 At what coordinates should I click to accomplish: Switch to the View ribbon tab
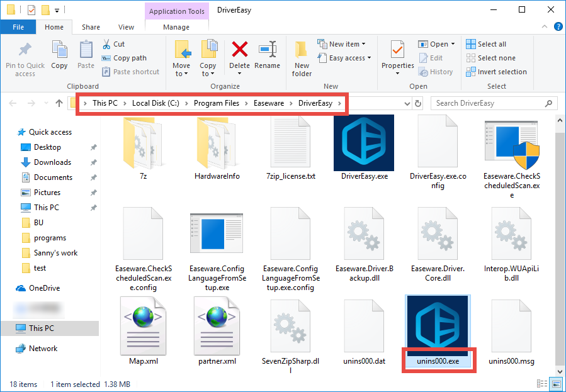pyautogui.click(x=126, y=27)
